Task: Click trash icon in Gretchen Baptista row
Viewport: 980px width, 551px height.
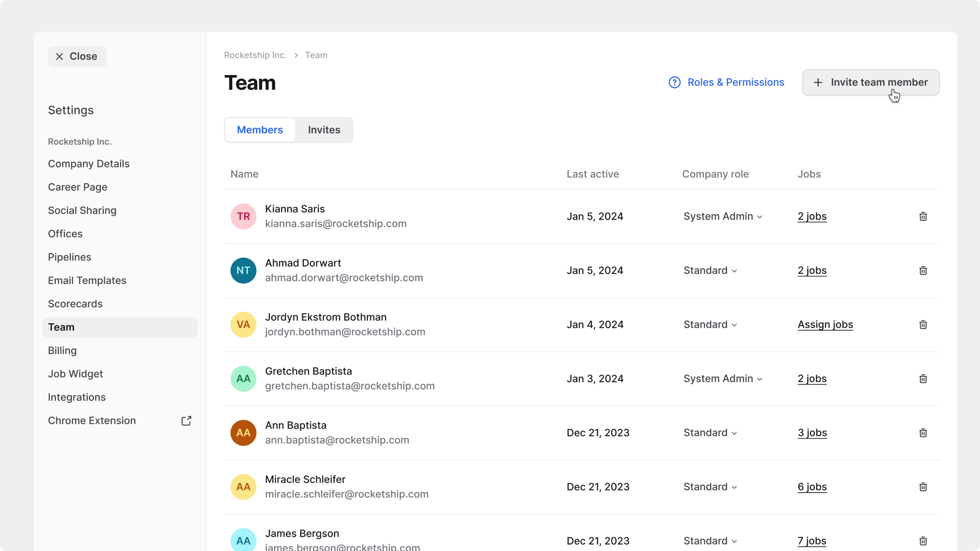Action: [923, 378]
